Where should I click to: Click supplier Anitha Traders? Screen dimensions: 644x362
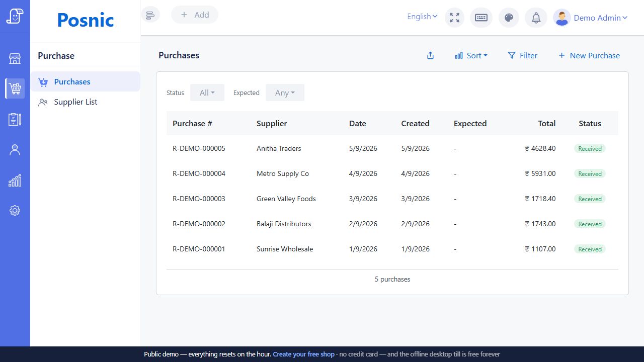279,148
